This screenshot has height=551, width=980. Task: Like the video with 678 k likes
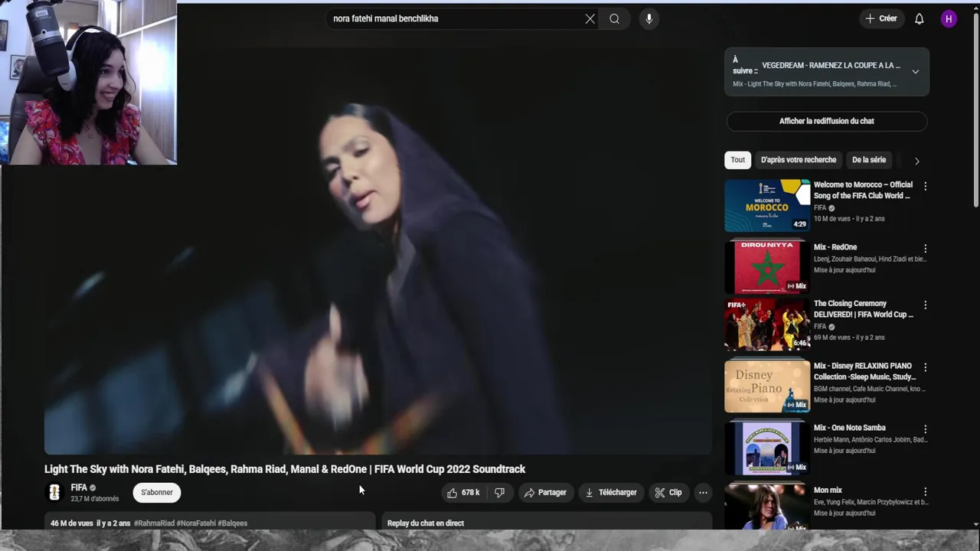pos(463,493)
